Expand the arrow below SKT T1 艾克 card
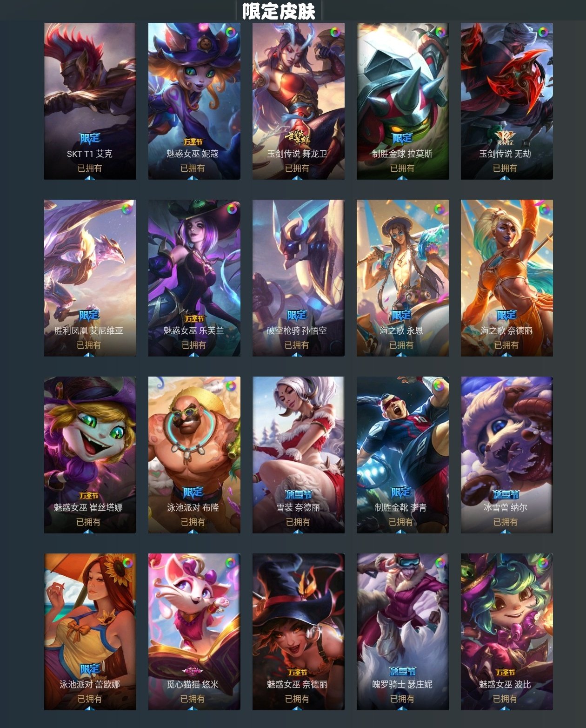Image resolution: width=586 pixels, height=728 pixels. (x=90, y=177)
